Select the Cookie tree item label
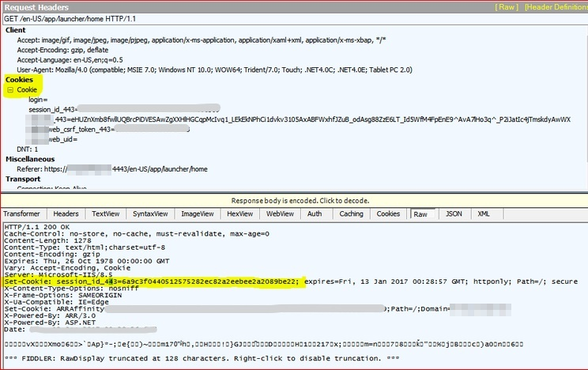Screen dimensions: 588x370 (x=27, y=89)
